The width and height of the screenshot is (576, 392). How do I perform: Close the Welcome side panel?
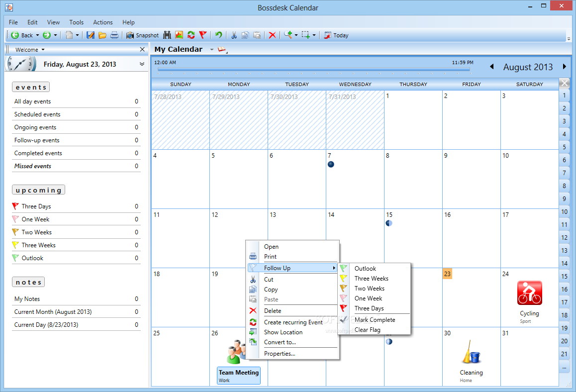[143, 49]
